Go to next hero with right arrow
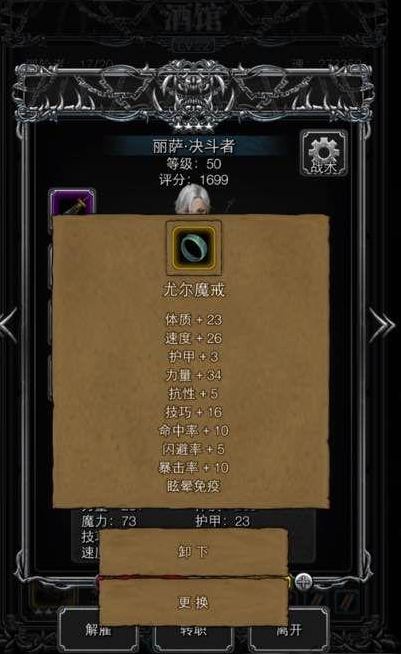Image resolution: width=401 pixels, height=654 pixels. pyautogui.click(x=381, y=325)
